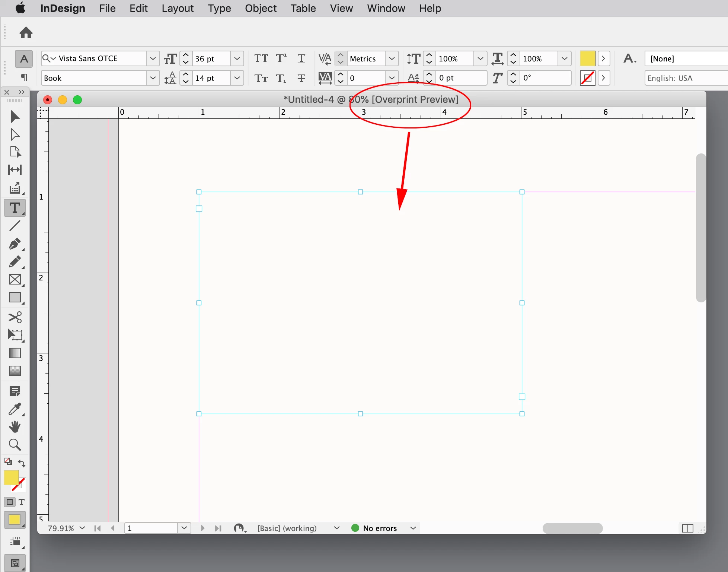
Task: Click the Direct Selection tool
Action: tap(15, 134)
